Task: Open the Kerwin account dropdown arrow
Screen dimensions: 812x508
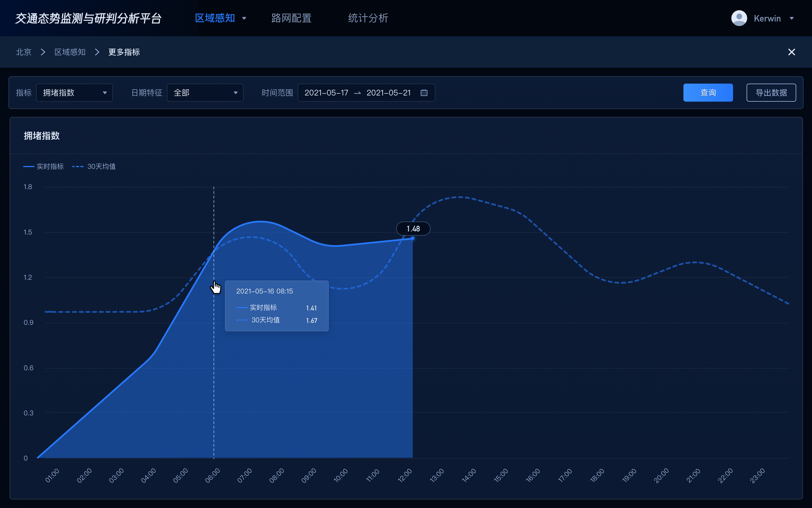Action: pos(791,19)
